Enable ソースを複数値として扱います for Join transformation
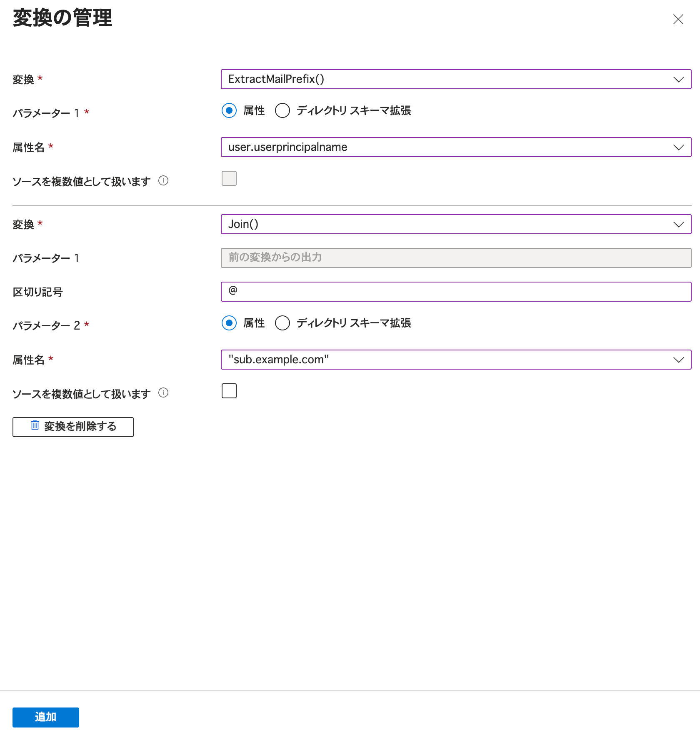This screenshot has height=730, width=700. click(x=229, y=390)
